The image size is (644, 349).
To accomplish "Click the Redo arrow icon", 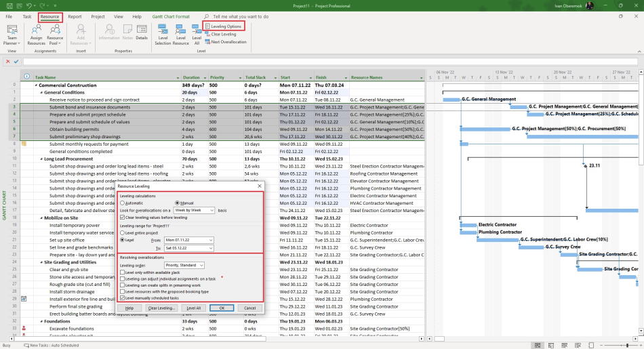I will click(x=42, y=5).
